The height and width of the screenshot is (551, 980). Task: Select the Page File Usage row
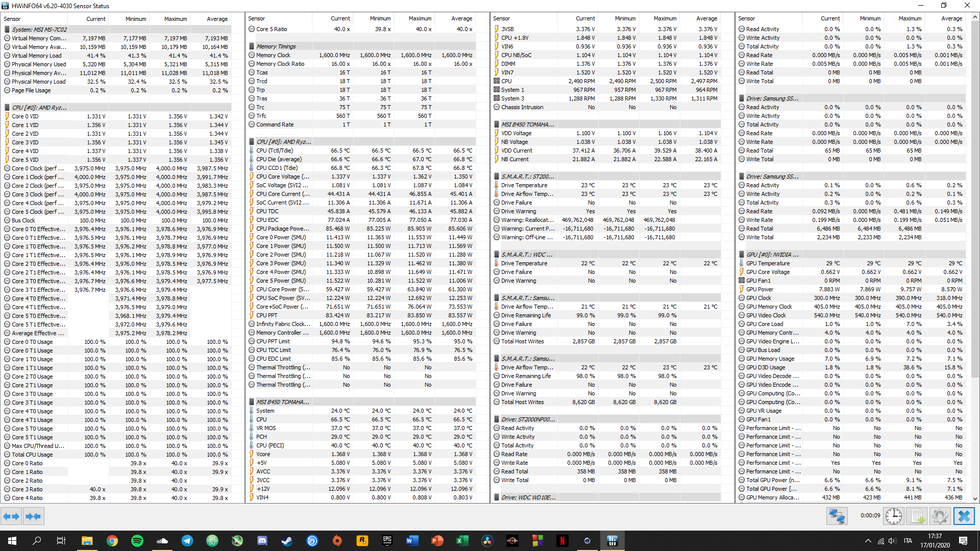pyautogui.click(x=117, y=90)
